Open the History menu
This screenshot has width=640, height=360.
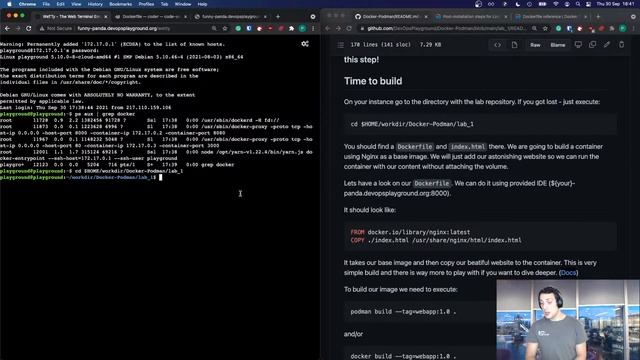pyautogui.click(x=95, y=4)
